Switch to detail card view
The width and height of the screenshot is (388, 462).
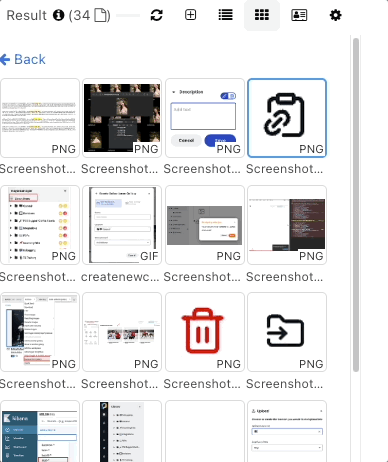(x=299, y=15)
